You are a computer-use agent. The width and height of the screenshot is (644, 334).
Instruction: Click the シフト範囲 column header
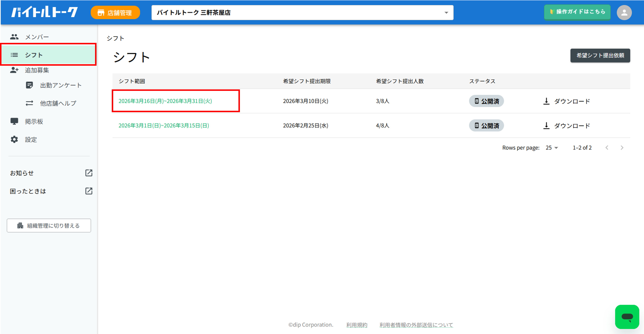point(132,81)
